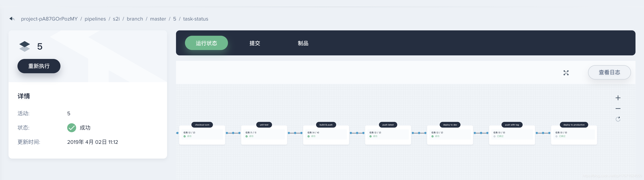
Task: Open the project-pA87GOrPozMY breadcrumb link
Action: (49, 19)
